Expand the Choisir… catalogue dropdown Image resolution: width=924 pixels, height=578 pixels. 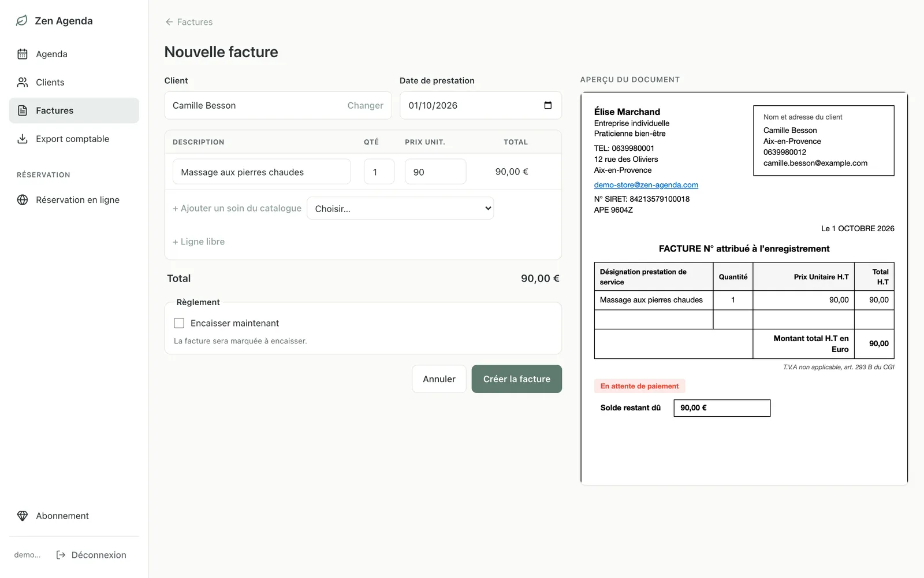pyautogui.click(x=400, y=209)
